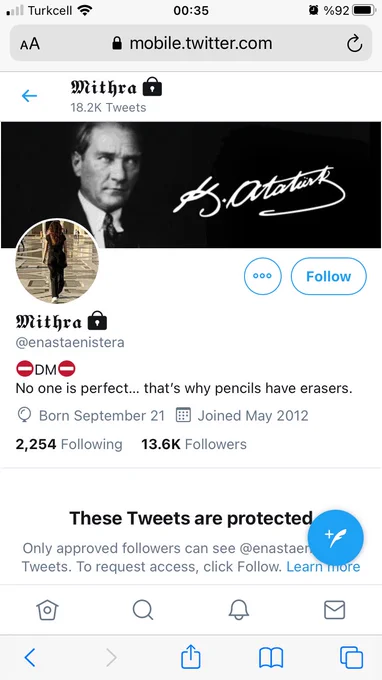Open the Twitter Home tab icon

47,610
